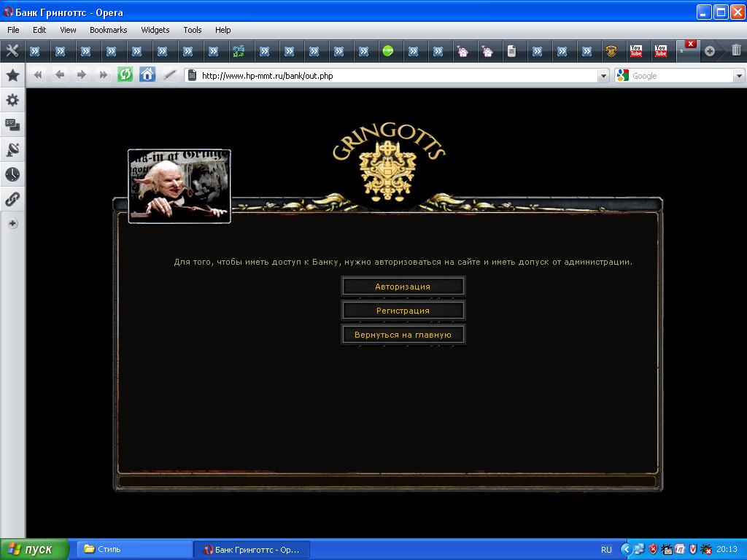Image resolution: width=747 pixels, height=560 pixels.
Task: Expand hidden tray icons chevron
Action: (x=626, y=550)
